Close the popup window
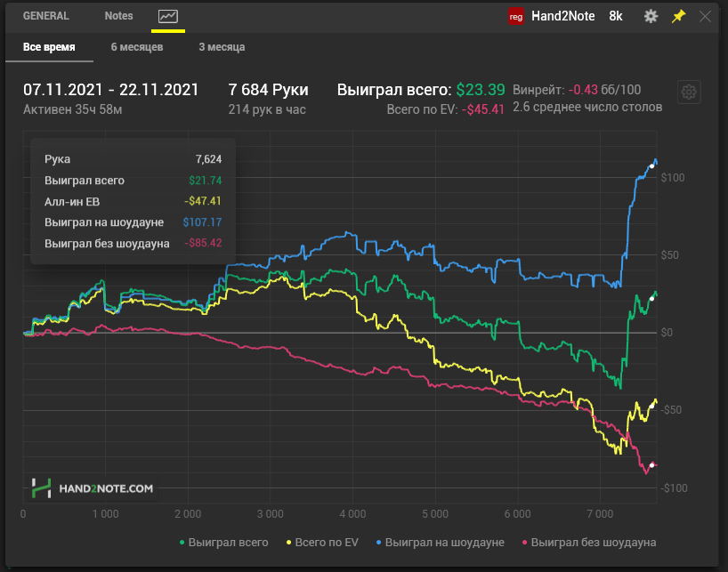The image size is (728, 572). coord(706,16)
